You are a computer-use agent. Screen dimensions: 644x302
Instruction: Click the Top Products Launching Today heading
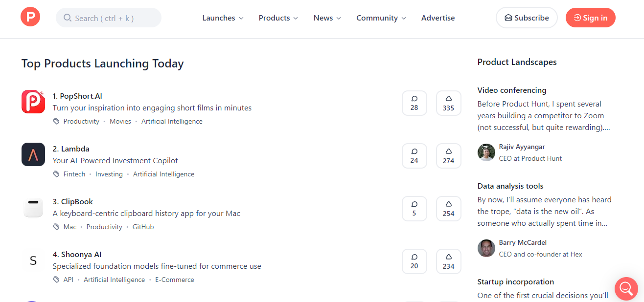click(103, 64)
